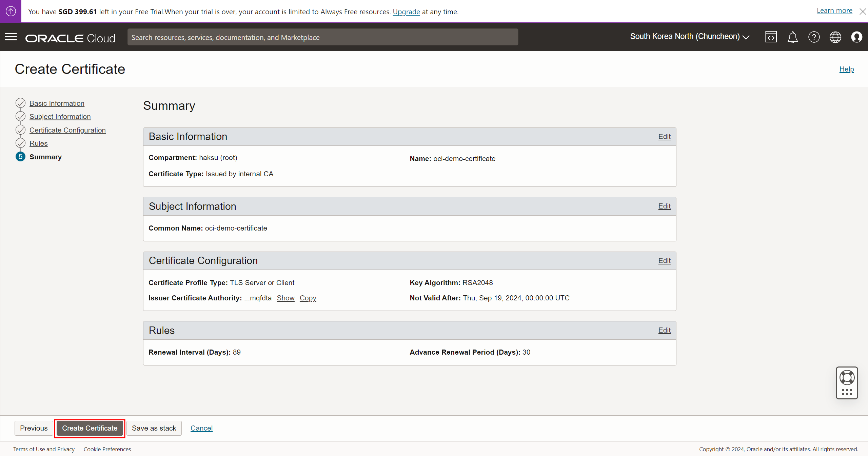Open the language globe icon
The image size is (868, 456).
(x=835, y=37)
